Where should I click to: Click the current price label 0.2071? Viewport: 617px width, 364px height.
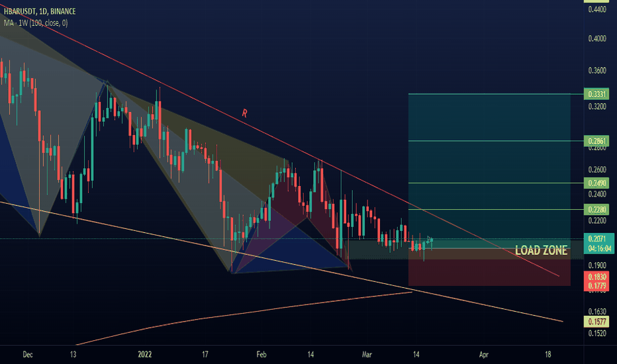(597, 239)
